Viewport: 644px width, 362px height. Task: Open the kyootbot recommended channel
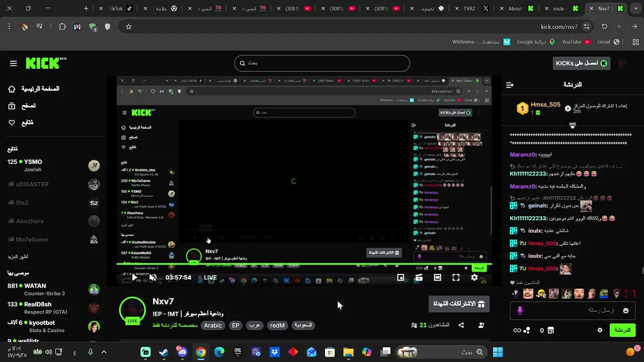click(53, 326)
